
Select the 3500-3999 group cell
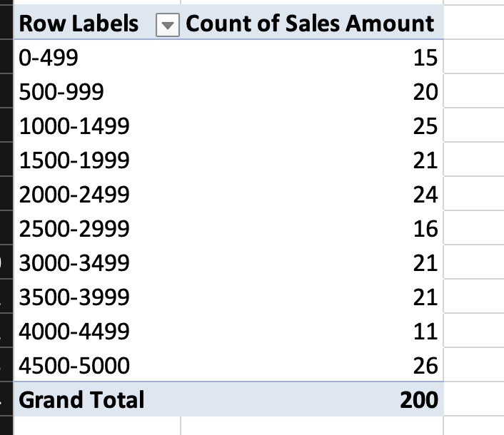[x=74, y=297]
